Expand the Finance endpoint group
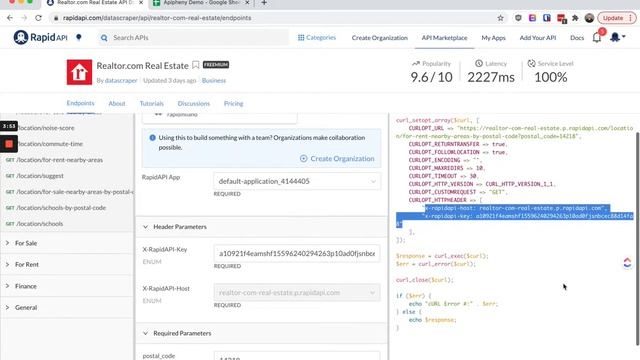The width and height of the screenshot is (640, 360). pos(67,286)
